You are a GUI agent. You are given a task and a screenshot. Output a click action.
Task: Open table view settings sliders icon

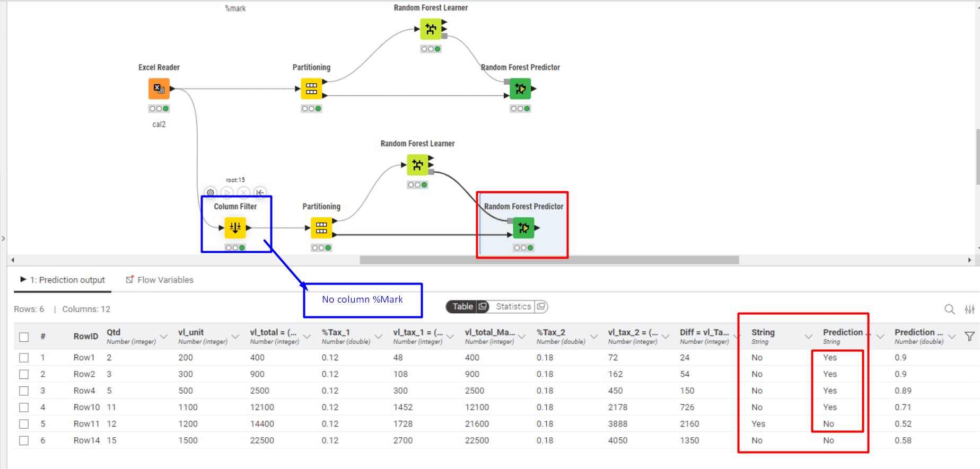click(x=969, y=309)
